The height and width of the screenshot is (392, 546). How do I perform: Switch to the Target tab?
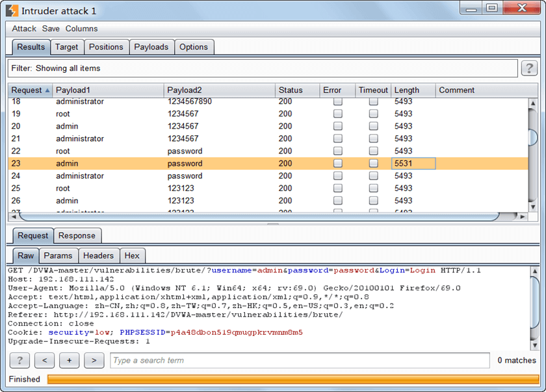(x=66, y=47)
